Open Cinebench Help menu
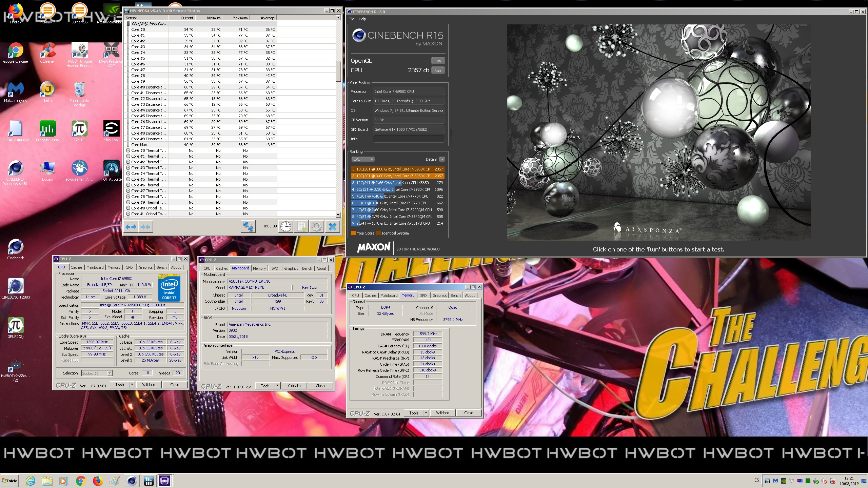The height and width of the screenshot is (488, 868). click(x=362, y=19)
